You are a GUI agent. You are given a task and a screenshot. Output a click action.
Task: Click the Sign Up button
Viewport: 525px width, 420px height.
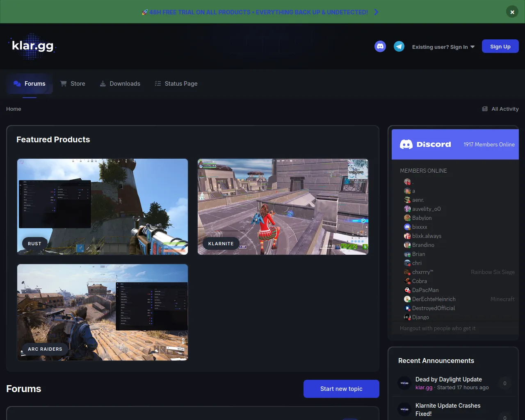click(x=500, y=46)
